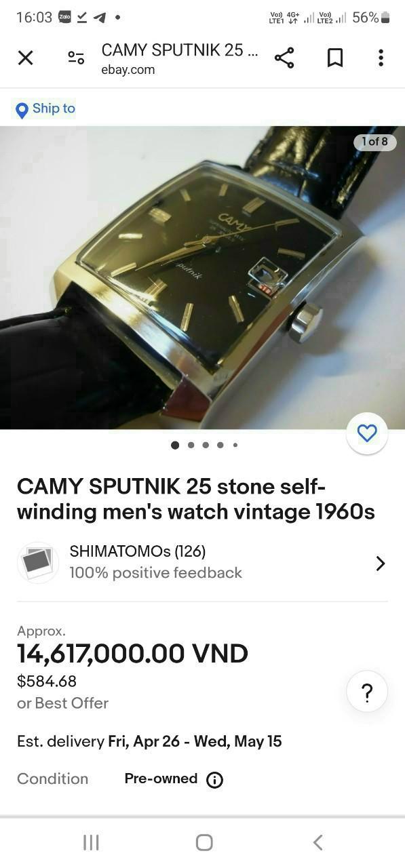Open the three-dot overflow menu
Viewport: 405px width, 868px height.
click(381, 58)
